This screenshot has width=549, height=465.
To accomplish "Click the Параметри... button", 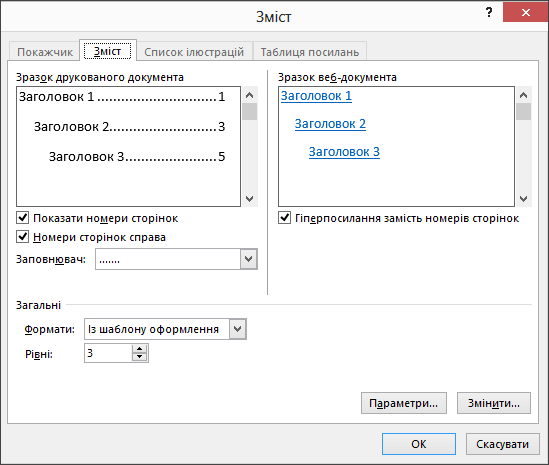I will (404, 403).
